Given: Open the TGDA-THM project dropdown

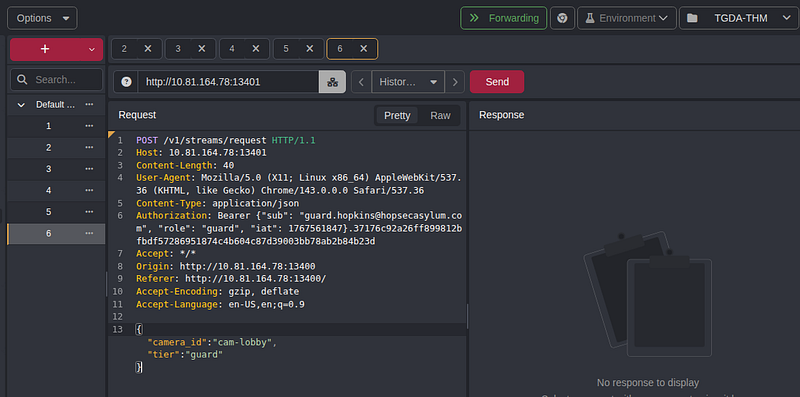Looking at the screenshot, I should (x=739, y=18).
